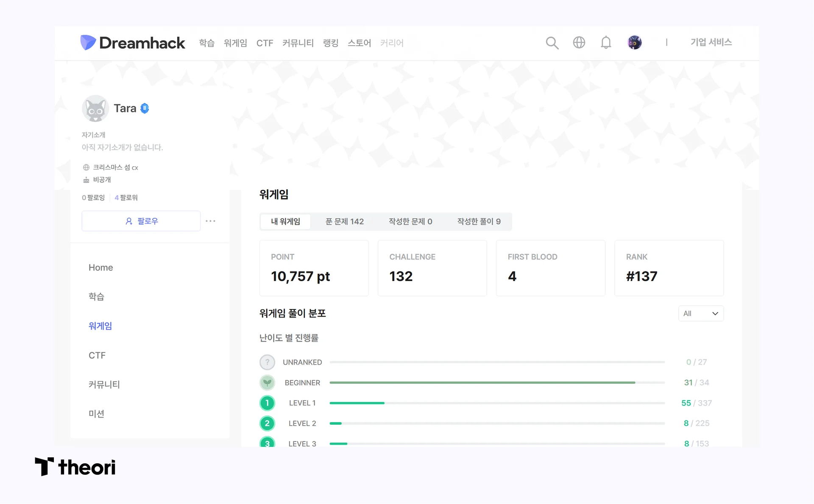Viewport: 814px width, 504px height.
Task: Open 랭킹 from the navigation bar
Action: (x=330, y=43)
